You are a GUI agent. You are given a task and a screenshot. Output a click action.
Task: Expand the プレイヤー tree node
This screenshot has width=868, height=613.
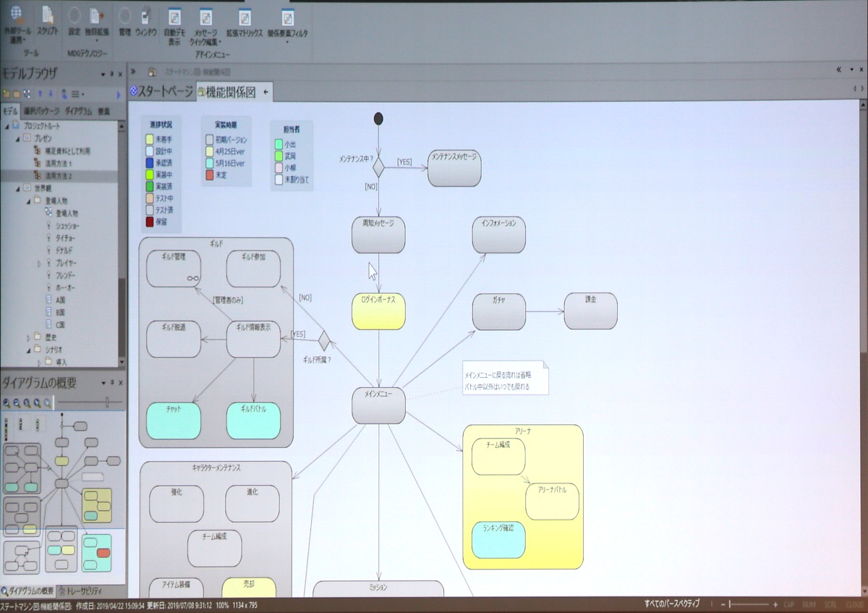pos(39,263)
